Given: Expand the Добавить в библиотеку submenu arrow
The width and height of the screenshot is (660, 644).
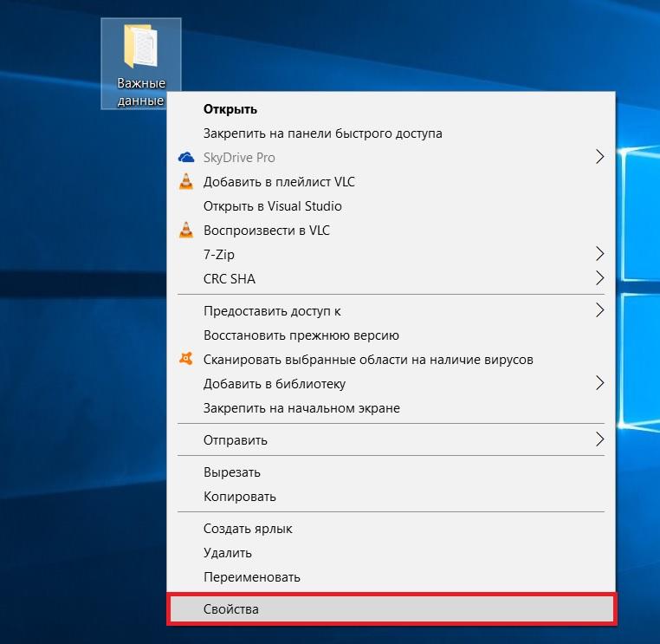Looking at the screenshot, I should (600, 383).
